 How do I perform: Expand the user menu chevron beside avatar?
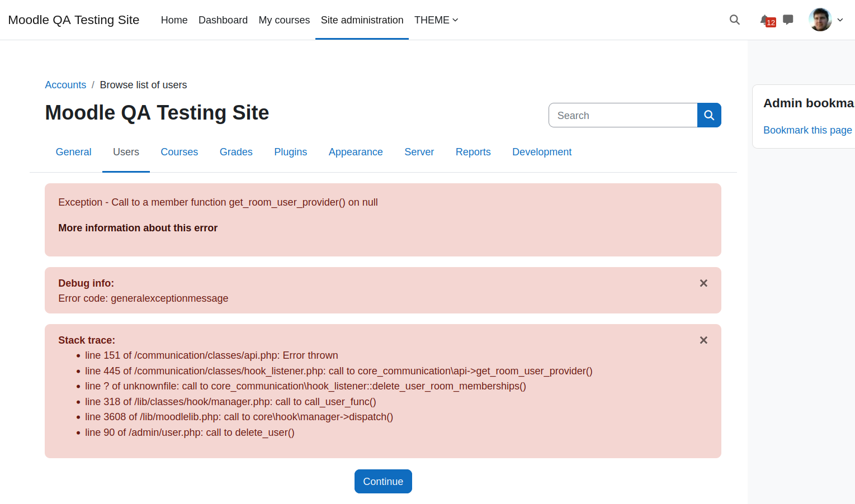840,20
